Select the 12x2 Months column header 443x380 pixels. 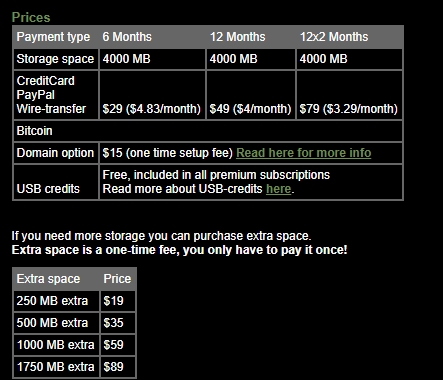click(334, 37)
